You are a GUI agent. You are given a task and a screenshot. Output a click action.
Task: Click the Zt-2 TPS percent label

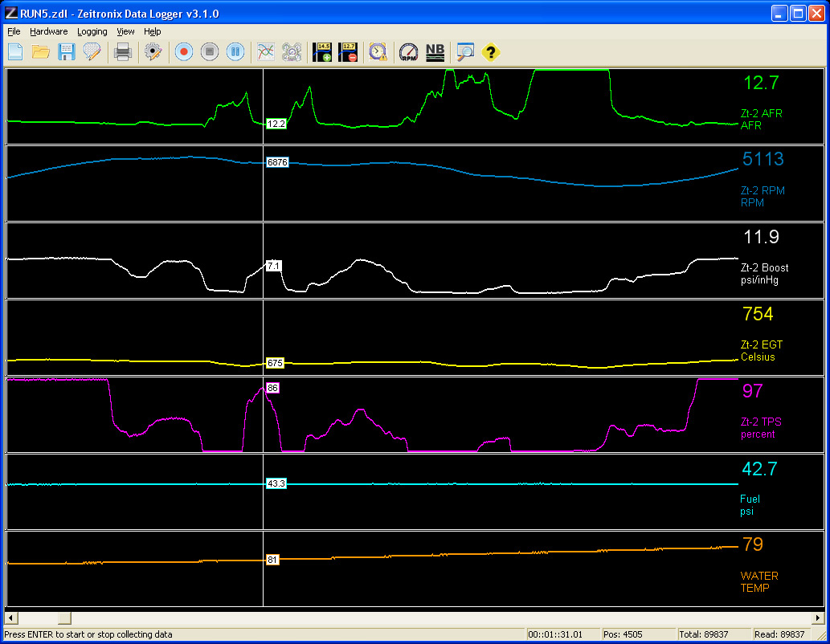[x=761, y=428]
